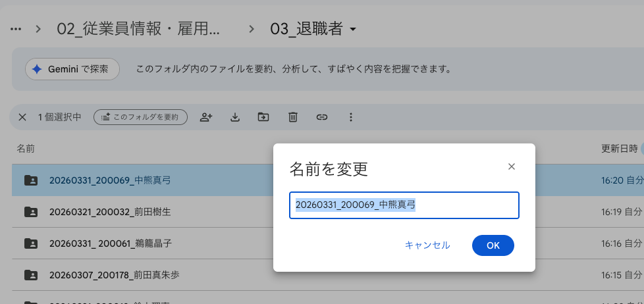Click the Gemini で探索 button
This screenshot has height=304, width=644.
72,69
